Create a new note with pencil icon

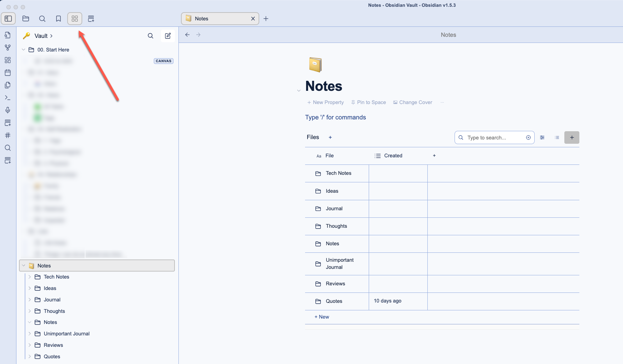pyautogui.click(x=168, y=36)
